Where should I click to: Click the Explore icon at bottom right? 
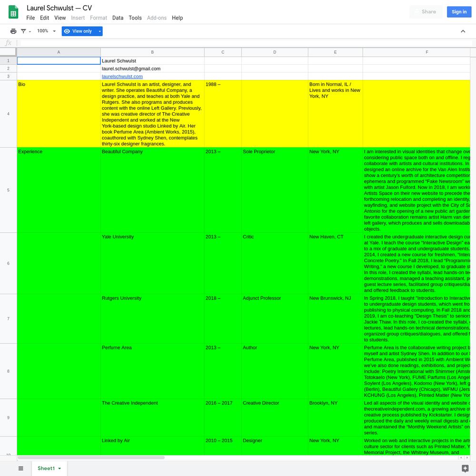click(465, 468)
